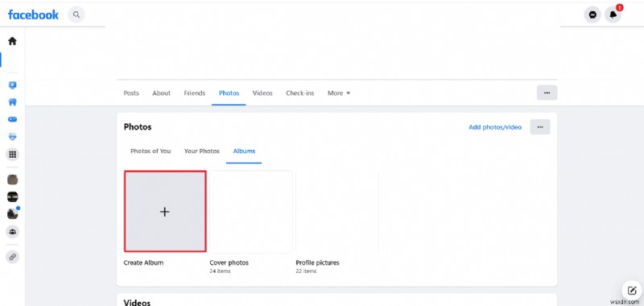Image resolution: width=644 pixels, height=306 pixels.
Task: Click the search magnifier icon
Action: coord(76,14)
